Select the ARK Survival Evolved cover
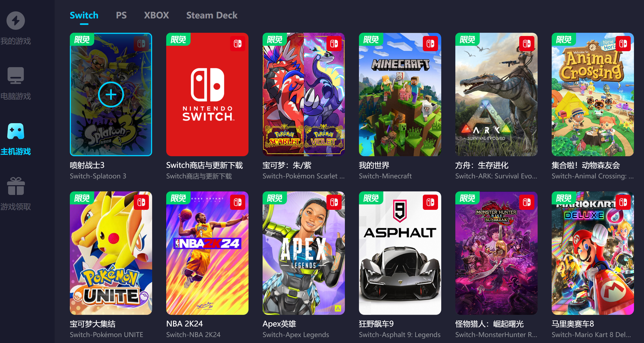 click(496, 94)
